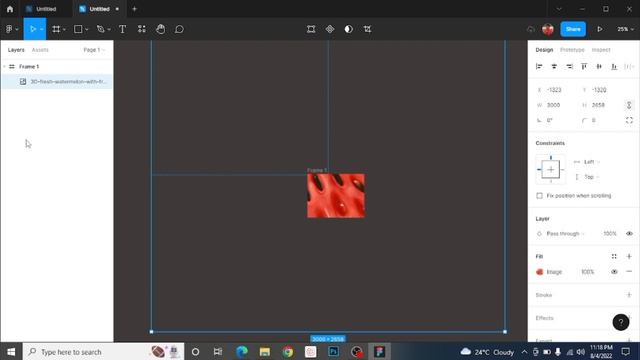Open a new tab with plus button
This screenshot has width=640, height=360.
pyautogui.click(x=134, y=9)
